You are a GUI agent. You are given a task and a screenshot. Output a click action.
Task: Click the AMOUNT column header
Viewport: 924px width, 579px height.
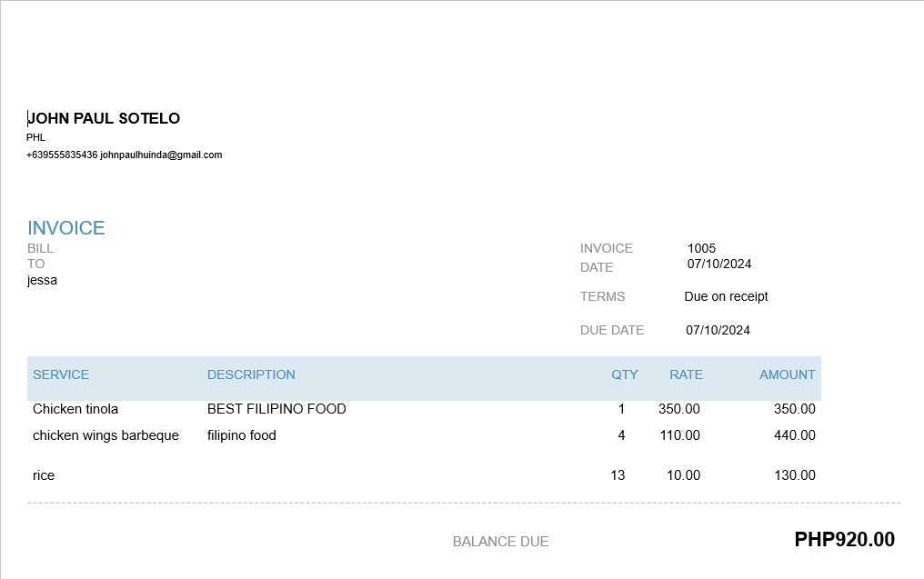[787, 374]
